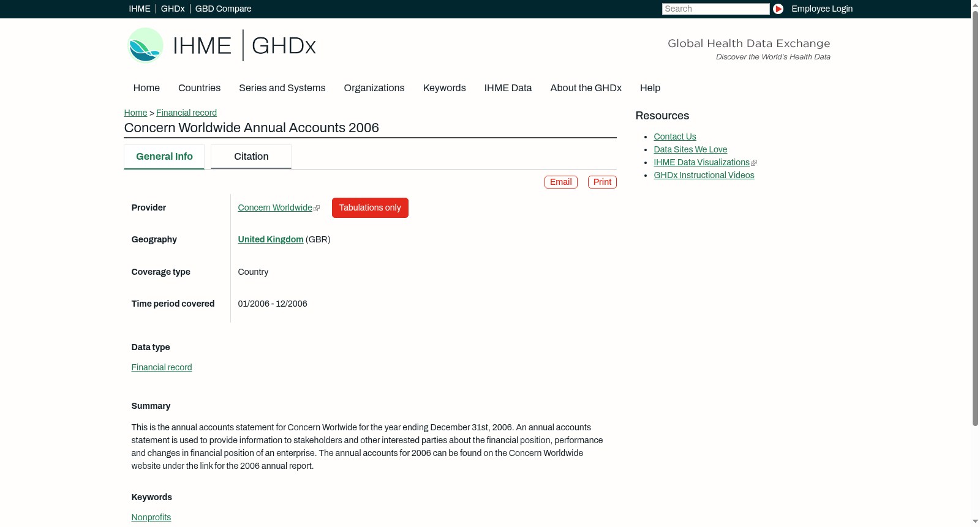The height and width of the screenshot is (527, 980).
Task: Click the Tabulations only red badge
Action: tap(370, 207)
